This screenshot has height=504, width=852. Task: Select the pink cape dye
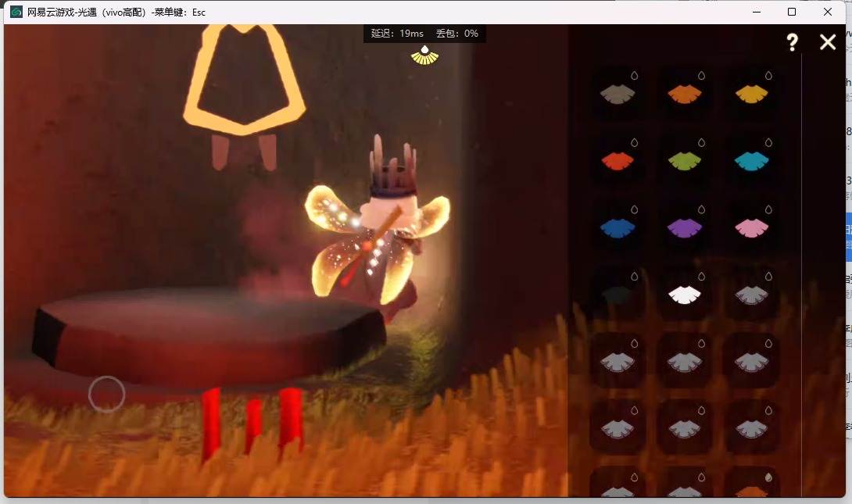point(751,227)
